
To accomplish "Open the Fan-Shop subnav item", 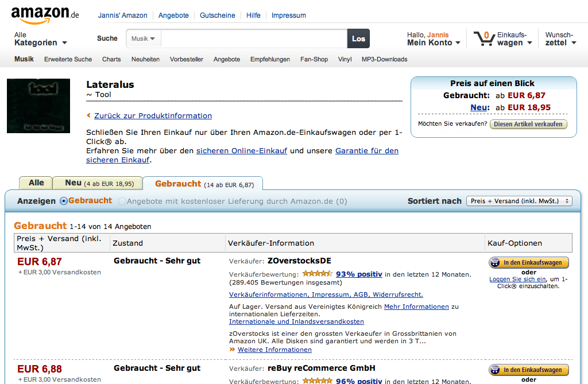I will [314, 59].
